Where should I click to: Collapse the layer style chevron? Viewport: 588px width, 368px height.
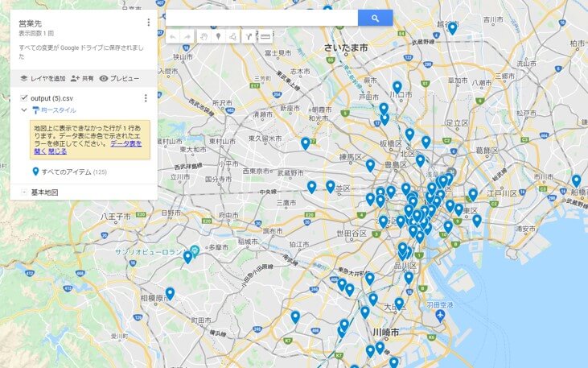click(x=24, y=110)
